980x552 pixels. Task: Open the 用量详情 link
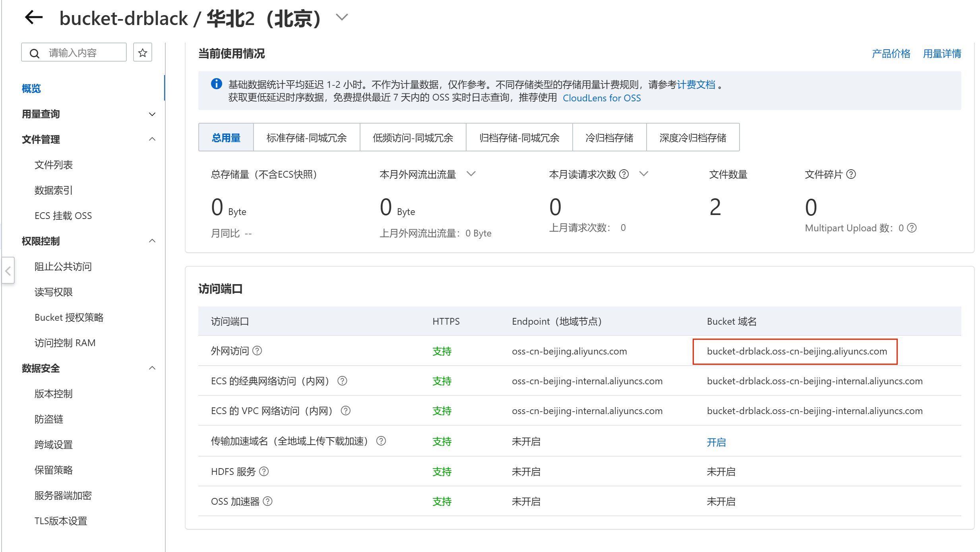942,54
